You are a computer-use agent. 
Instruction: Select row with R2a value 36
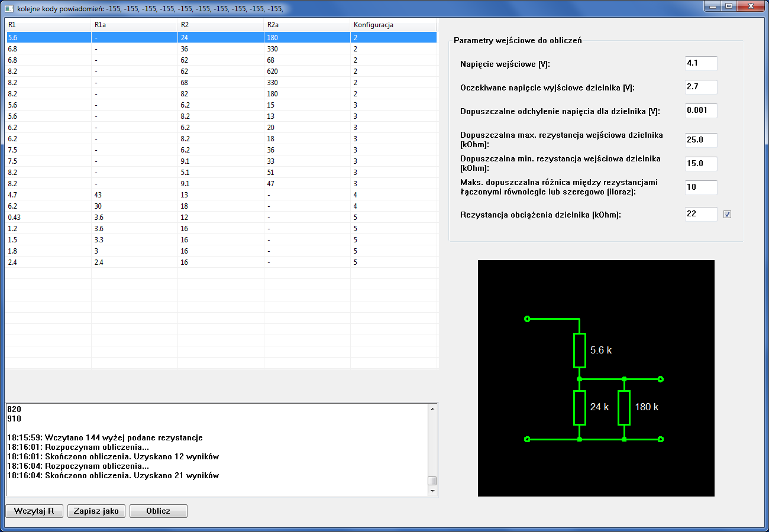click(221, 150)
